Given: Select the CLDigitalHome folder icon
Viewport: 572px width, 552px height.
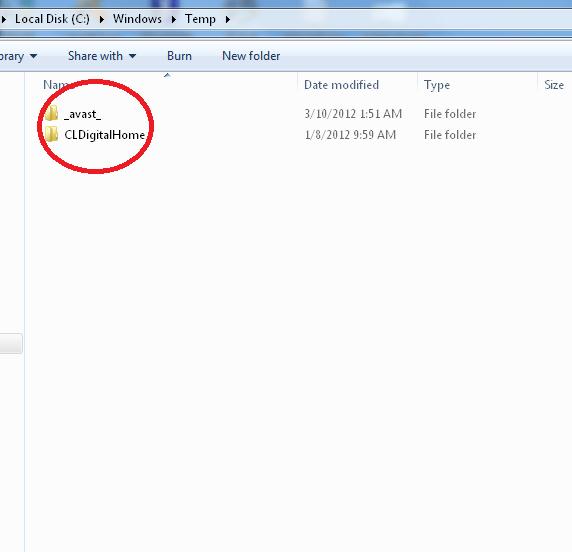Looking at the screenshot, I should click(x=51, y=134).
